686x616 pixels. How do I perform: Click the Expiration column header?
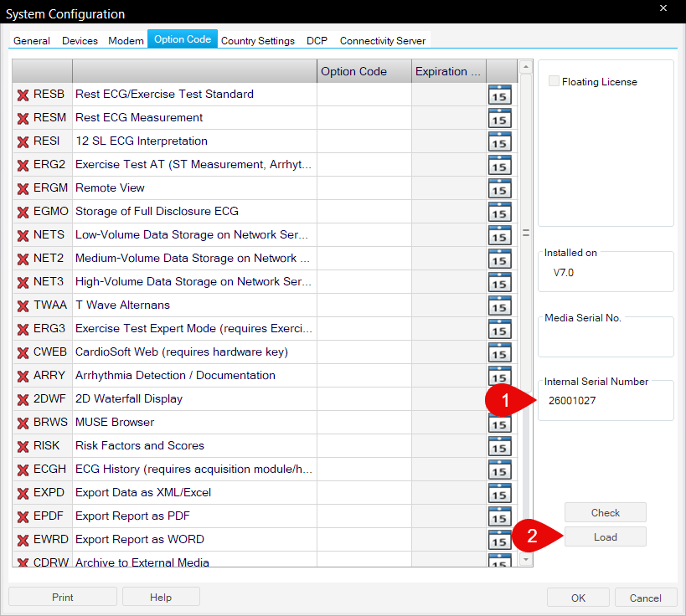coord(448,71)
